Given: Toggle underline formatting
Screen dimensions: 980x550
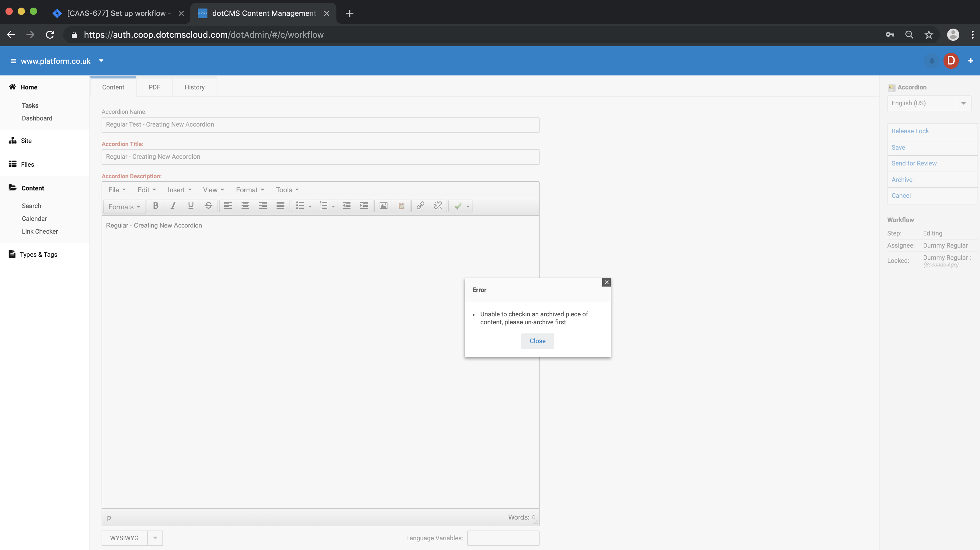Looking at the screenshot, I should (x=191, y=206).
